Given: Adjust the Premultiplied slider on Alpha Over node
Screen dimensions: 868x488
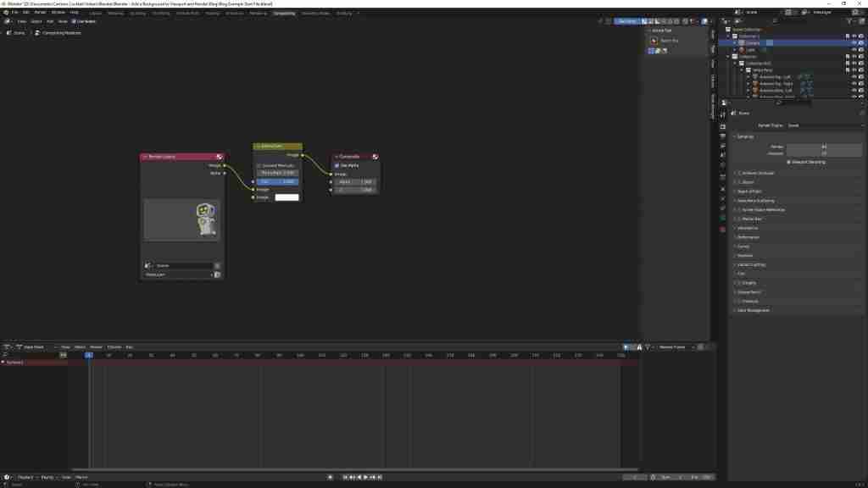Looking at the screenshot, I should pos(277,173).
